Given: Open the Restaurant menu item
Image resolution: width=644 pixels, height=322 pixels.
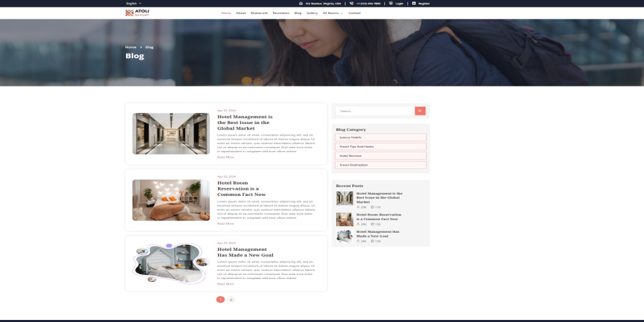Looking at the screenshot, I should tap(259, 13).
